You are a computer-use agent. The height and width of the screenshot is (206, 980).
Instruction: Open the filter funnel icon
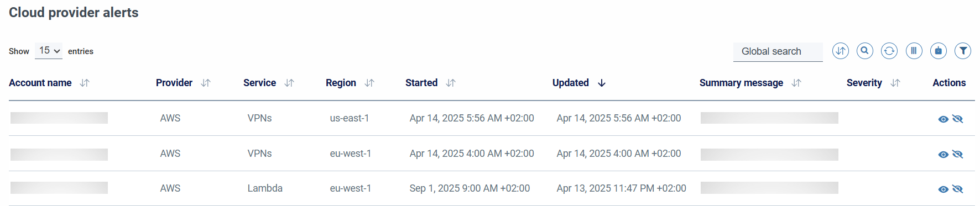point(963,51)
